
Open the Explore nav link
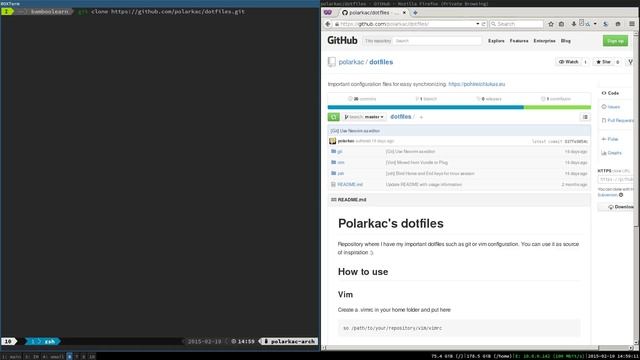[496, 41]
